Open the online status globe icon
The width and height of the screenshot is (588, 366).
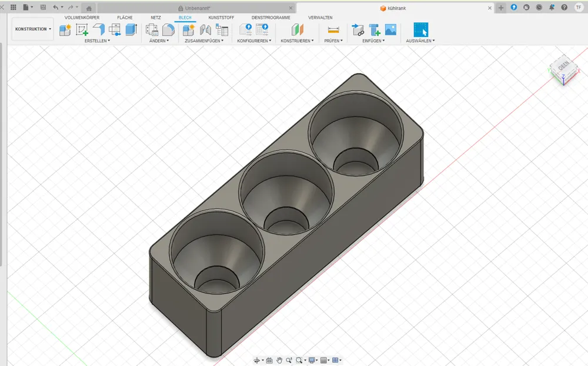point(526,7)
